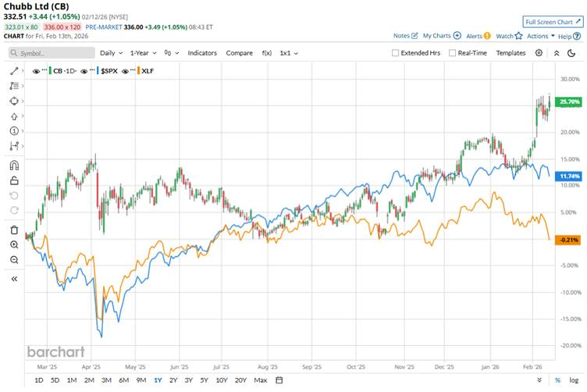587x392 pixels.
Task: Zoom out using the magnifier minus icon
Action: [x=14, y=259]
